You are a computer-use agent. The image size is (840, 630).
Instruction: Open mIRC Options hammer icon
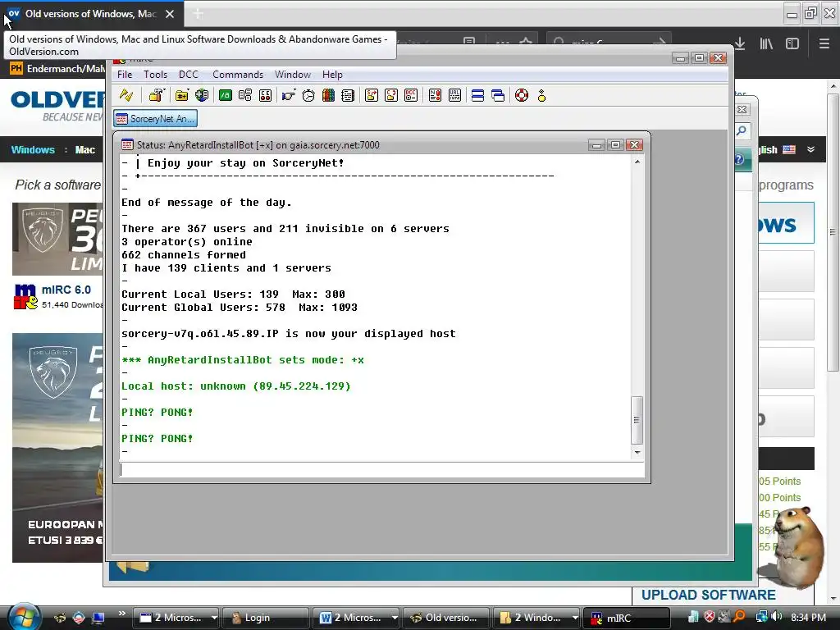[x=155, y=95]
